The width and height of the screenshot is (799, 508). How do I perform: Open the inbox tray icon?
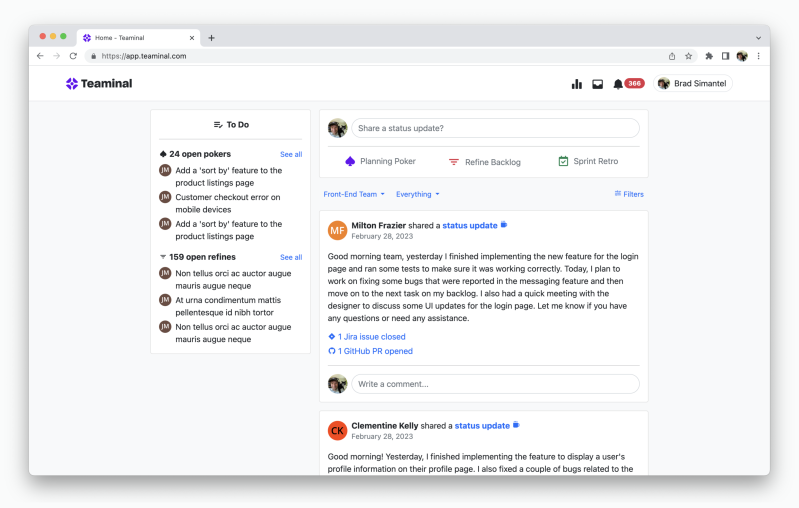[x=597, y=84]
